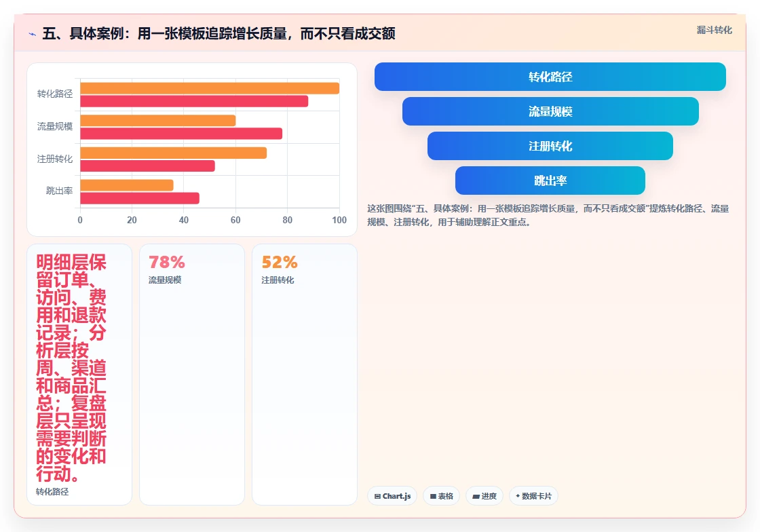Click the 进度 tag chip
The height and width of the screenshot is (532, 760).
484,496
